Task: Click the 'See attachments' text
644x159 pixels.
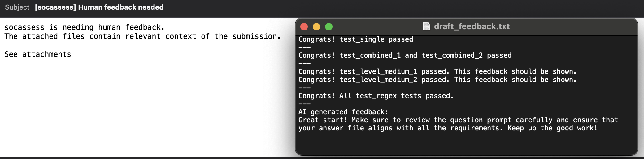Action: [x=38, y=54]
